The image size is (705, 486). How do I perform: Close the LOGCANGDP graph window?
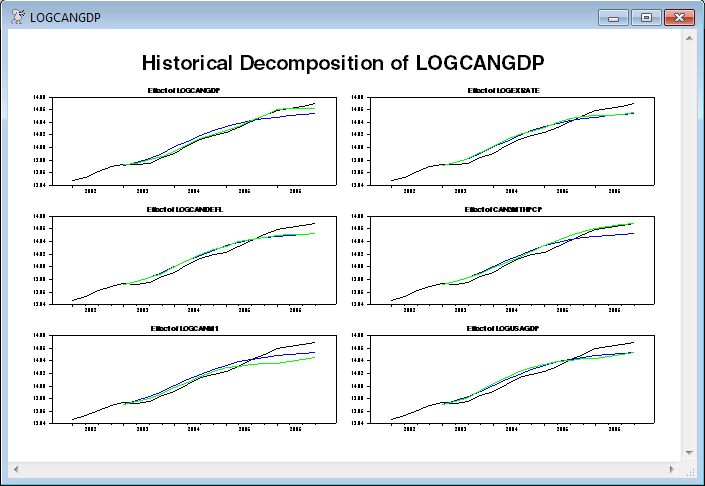click(x=679, y=17)
